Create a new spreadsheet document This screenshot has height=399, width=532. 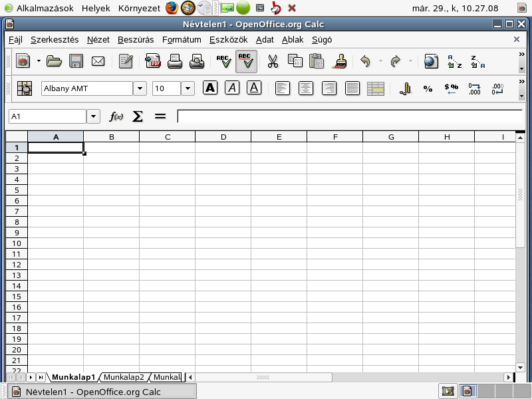click(x=23, y=61)
